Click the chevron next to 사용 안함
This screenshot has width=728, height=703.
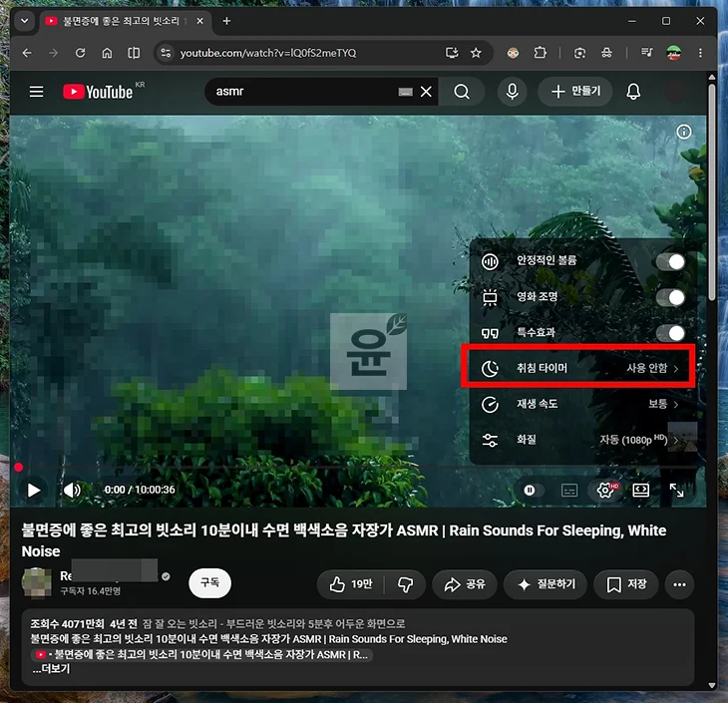click(676, 369)
